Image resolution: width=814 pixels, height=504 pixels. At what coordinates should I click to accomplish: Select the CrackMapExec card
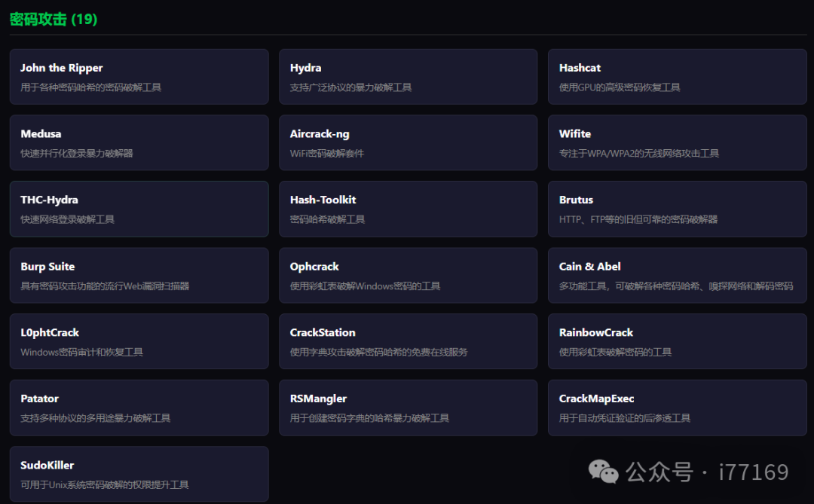(678, 408)
